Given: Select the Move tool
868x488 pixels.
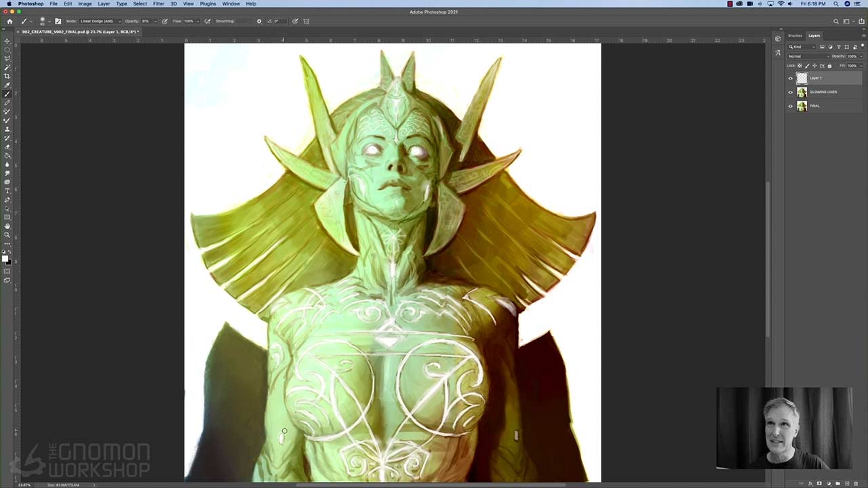Looking at the screenshot, I should coord(7,41).
